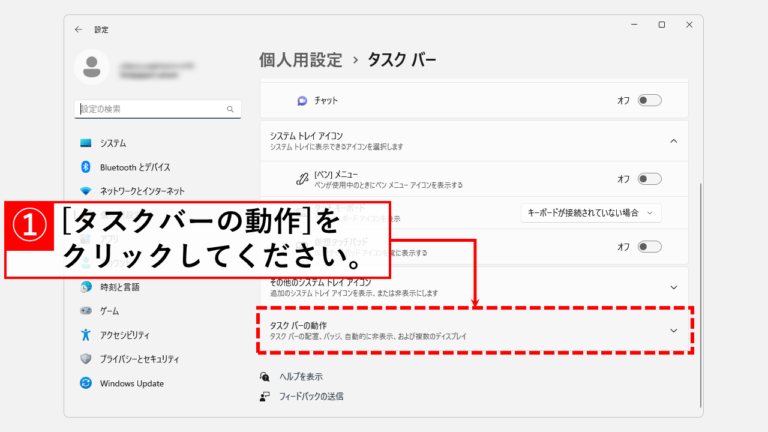Click the Windows Update sync icon
Screen dimensions: 768x432
[86, 383]
